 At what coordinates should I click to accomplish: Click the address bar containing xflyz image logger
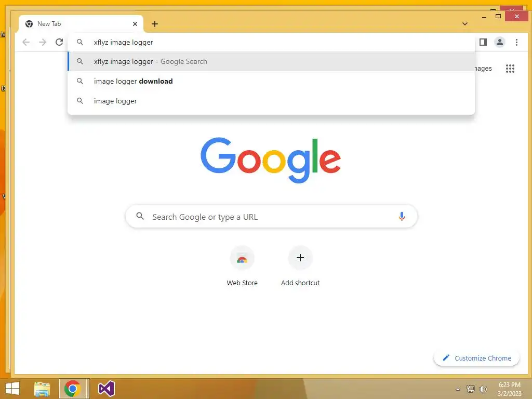click(271, 43)
